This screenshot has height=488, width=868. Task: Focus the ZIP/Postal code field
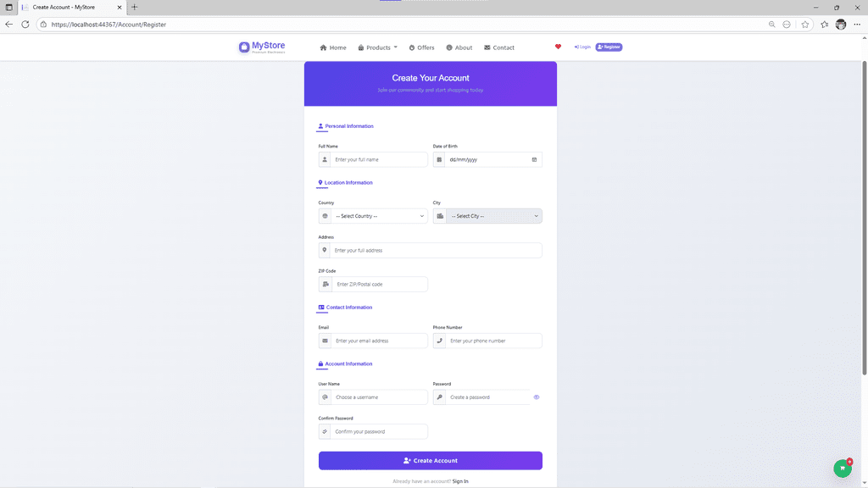coord(380,284)
